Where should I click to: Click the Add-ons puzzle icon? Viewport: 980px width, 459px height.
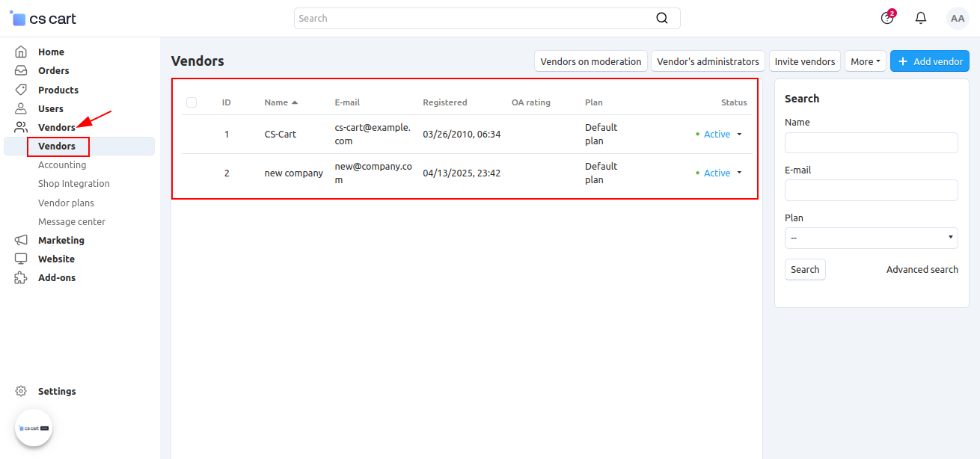tap(21, 278)
